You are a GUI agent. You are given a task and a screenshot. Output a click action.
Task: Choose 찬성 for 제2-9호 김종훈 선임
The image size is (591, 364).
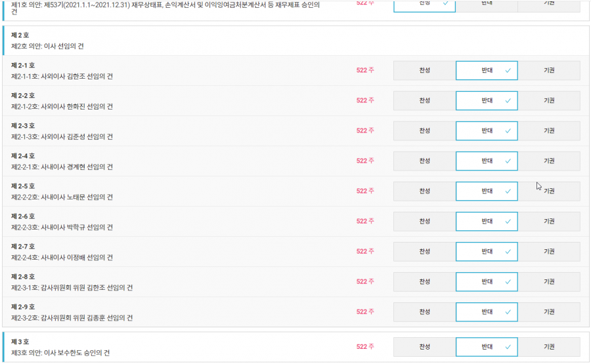pyautogui.click(x=424, y=312)
